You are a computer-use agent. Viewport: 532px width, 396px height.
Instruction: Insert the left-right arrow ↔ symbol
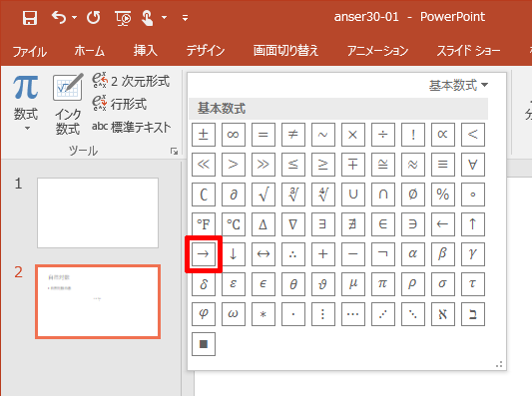[264, 254]
